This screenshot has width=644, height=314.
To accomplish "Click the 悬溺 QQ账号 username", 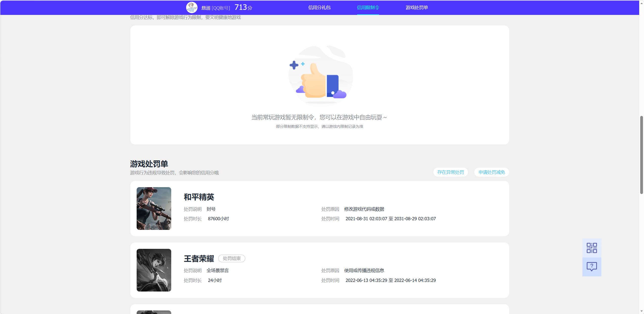I will 215,8.
